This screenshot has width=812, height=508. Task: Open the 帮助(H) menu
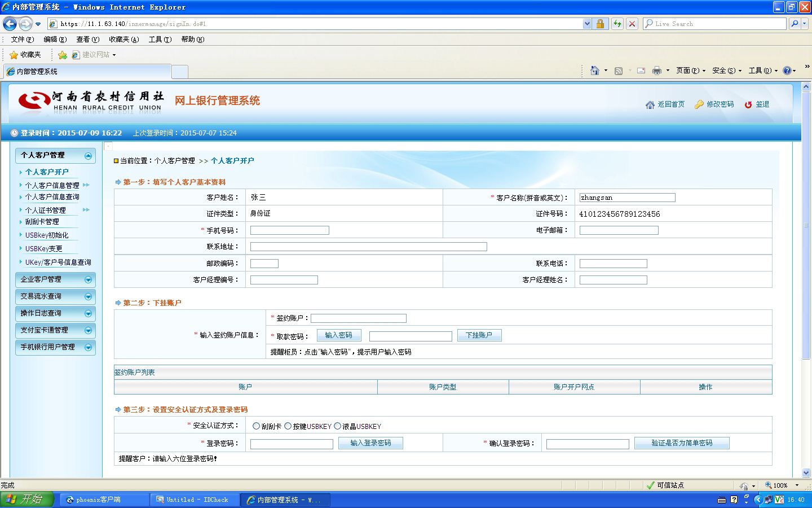[x=193, y=40]
